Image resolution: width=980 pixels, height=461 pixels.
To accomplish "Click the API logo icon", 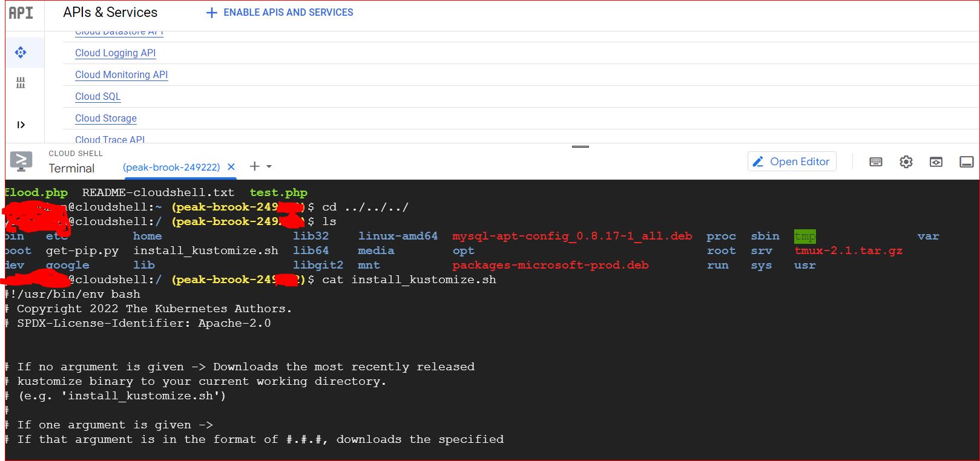I will pos(21,13).
